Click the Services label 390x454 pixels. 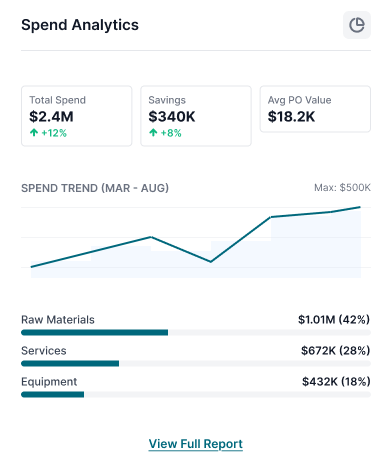[44, 351]
